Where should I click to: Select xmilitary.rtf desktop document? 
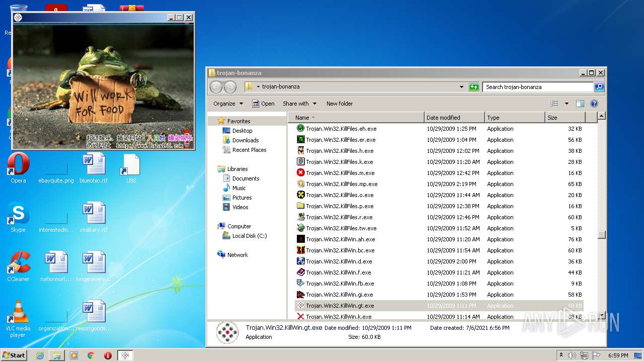[94, 217]
